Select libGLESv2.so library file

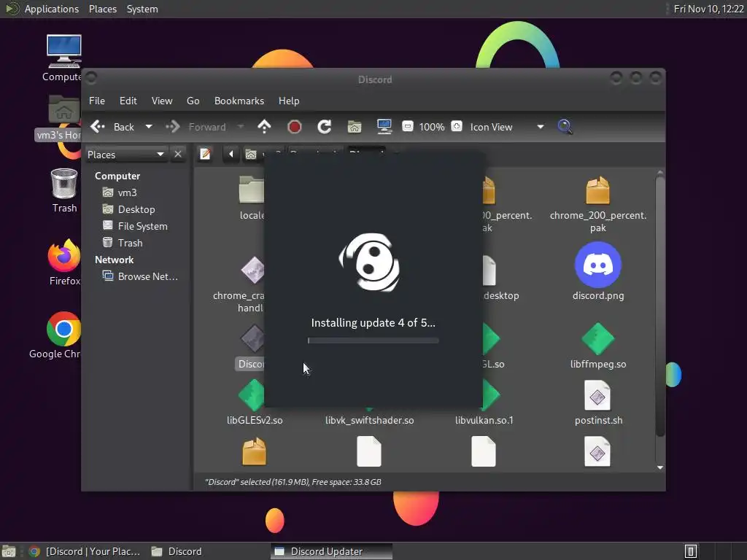(255, 402)
